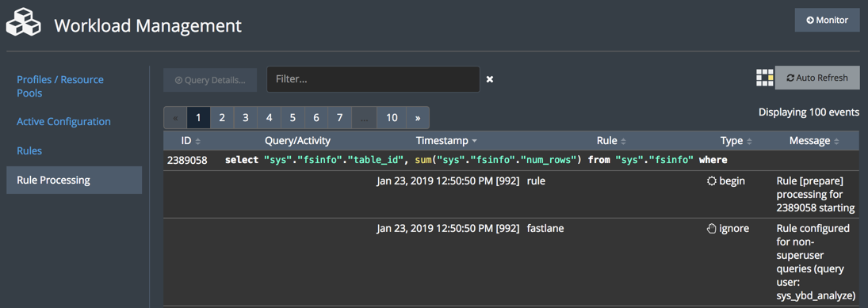The height and width of the screenshot is (308, 868).
Task: Open the Monitor view
Action: click(x=827, y=20)
